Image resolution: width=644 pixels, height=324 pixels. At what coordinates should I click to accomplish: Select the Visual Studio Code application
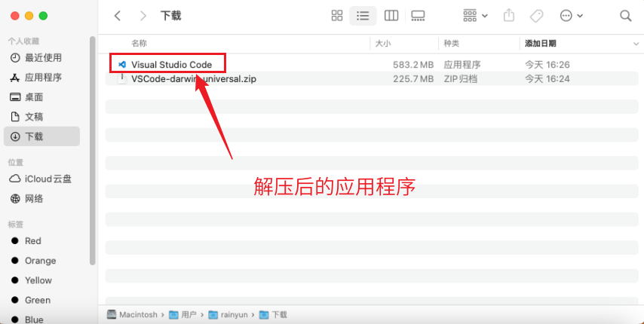pos(171,65)
